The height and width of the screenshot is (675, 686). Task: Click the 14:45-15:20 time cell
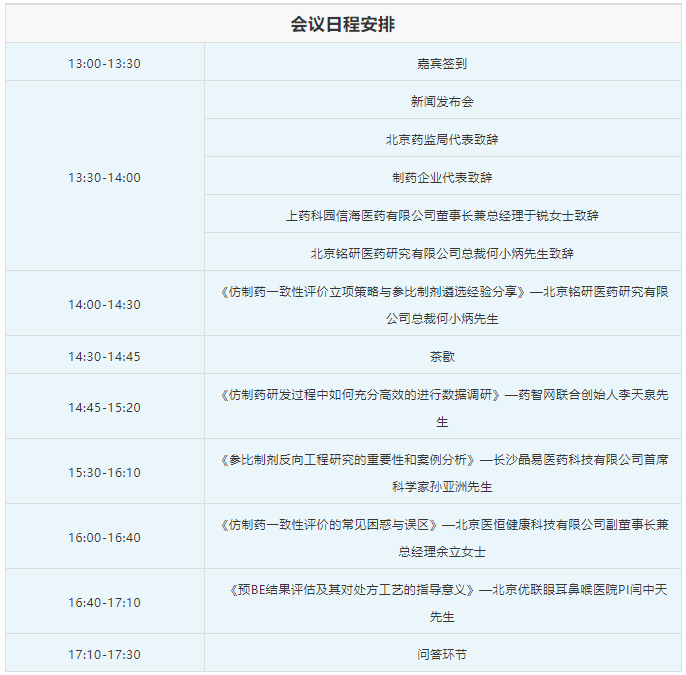click(x=104, y=407)
